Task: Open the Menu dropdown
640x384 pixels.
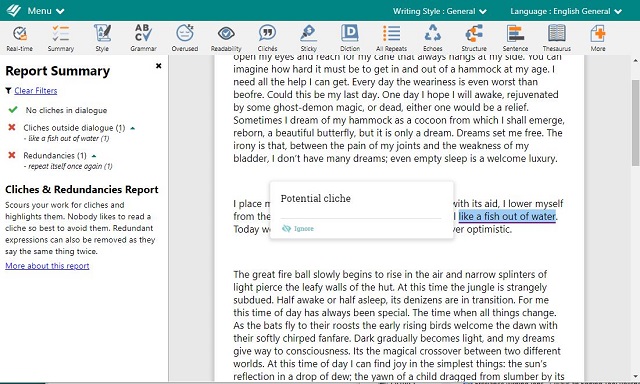Action: pyautogui.click(x=46, y=11)
